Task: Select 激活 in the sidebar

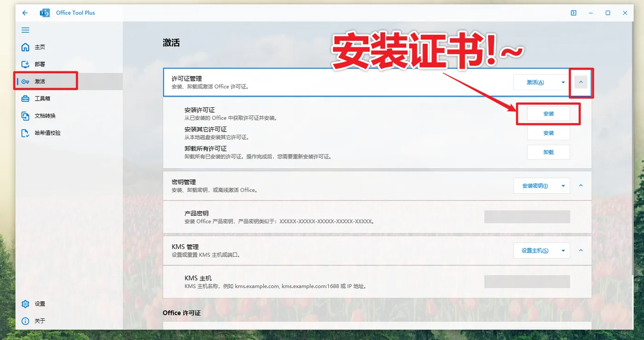Action: 69,81
